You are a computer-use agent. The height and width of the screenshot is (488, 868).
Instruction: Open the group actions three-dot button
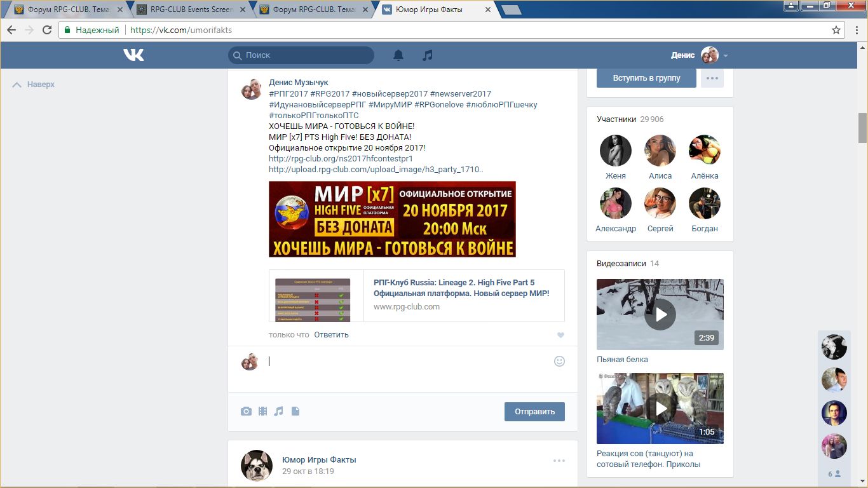tap(712, 78)
